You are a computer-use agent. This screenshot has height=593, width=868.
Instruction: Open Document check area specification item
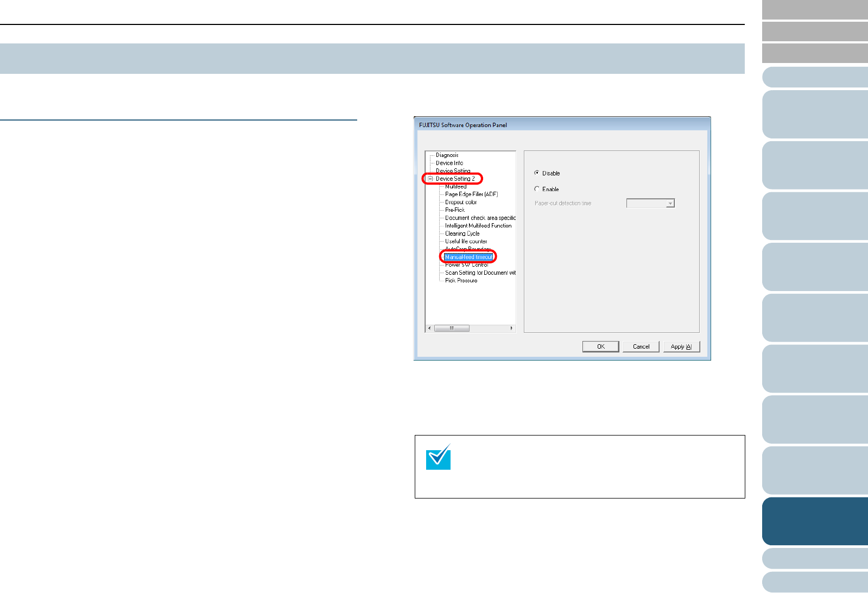tap(480, 218)
